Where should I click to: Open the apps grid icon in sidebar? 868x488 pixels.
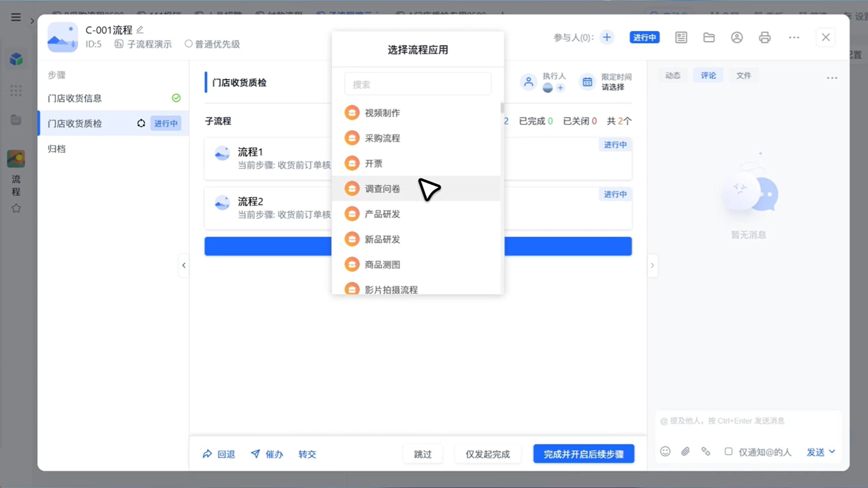coord(16,90)
